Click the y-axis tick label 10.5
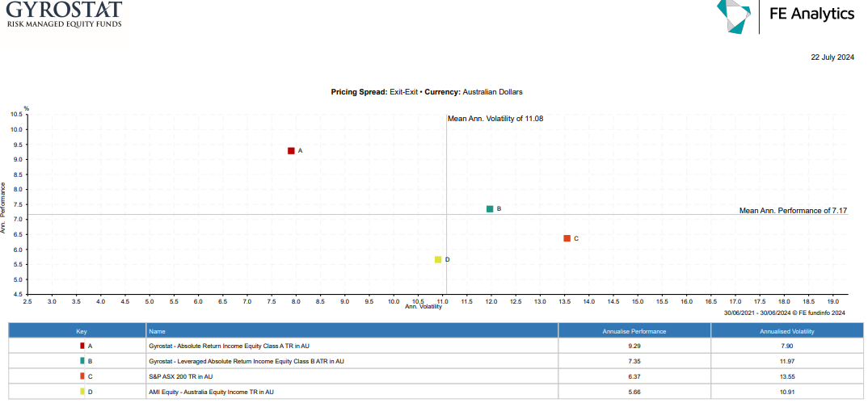Screen dimensions: 868x403 [x=16, y=115]
